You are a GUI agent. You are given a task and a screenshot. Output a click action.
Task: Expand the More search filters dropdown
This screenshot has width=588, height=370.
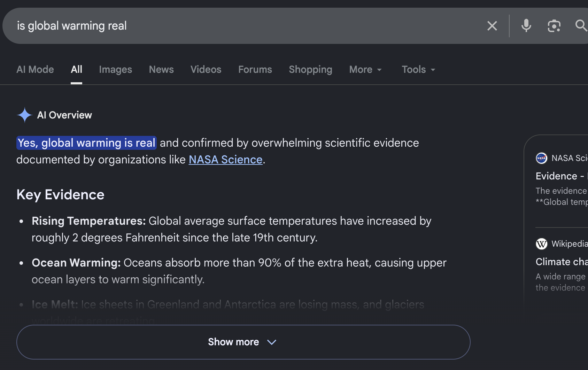(x=365, y=69)
